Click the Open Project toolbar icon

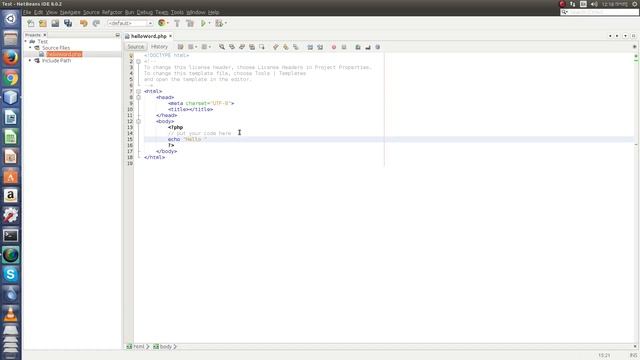pos(55,23)
